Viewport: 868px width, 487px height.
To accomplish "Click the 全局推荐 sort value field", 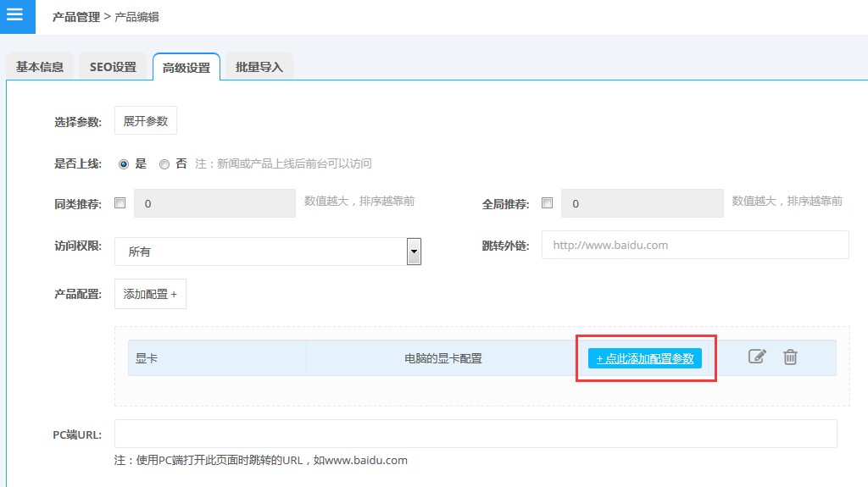I will coord(643,203).
